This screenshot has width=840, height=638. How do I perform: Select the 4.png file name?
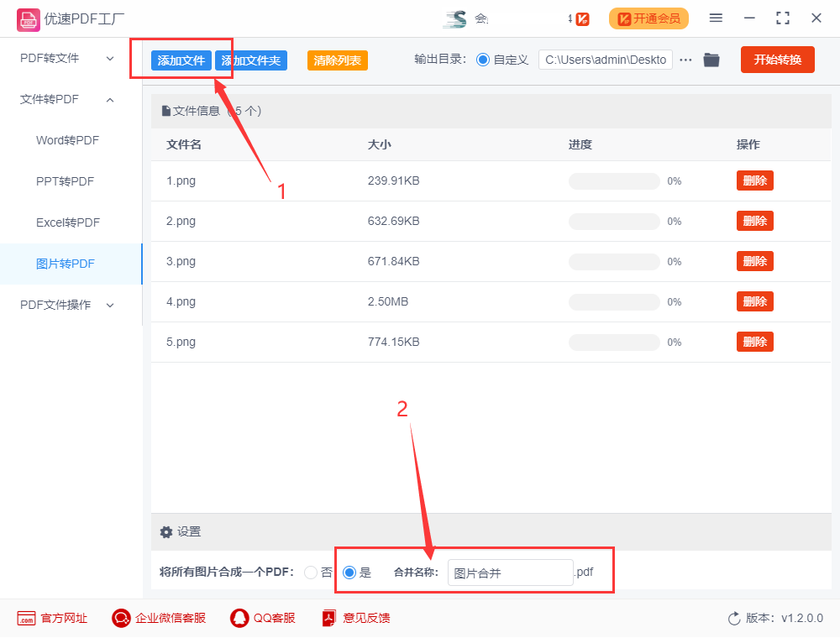pos(181,301)
